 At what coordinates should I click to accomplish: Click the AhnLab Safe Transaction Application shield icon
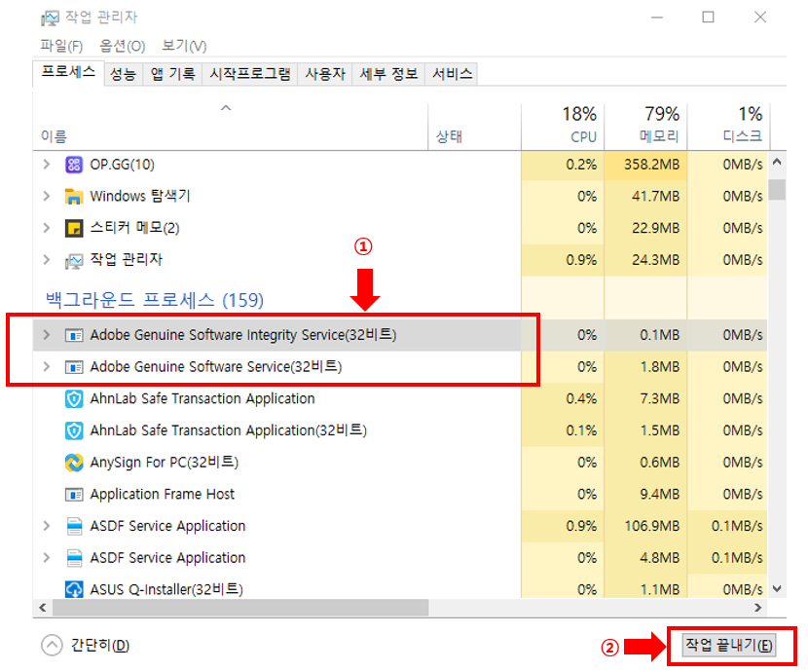(x=74, y=399)
